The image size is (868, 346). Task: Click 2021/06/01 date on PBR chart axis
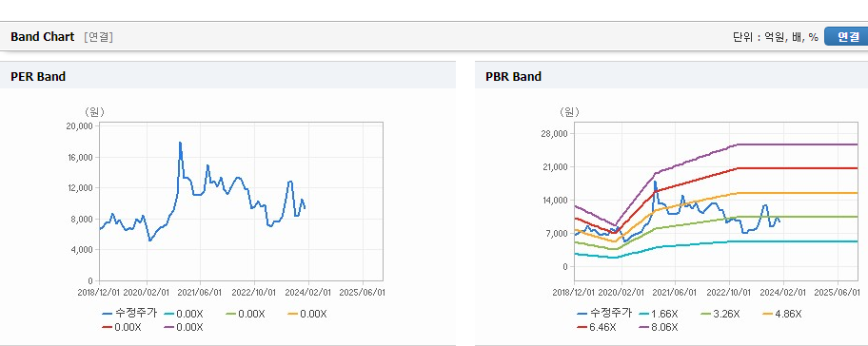pos(675,292)
